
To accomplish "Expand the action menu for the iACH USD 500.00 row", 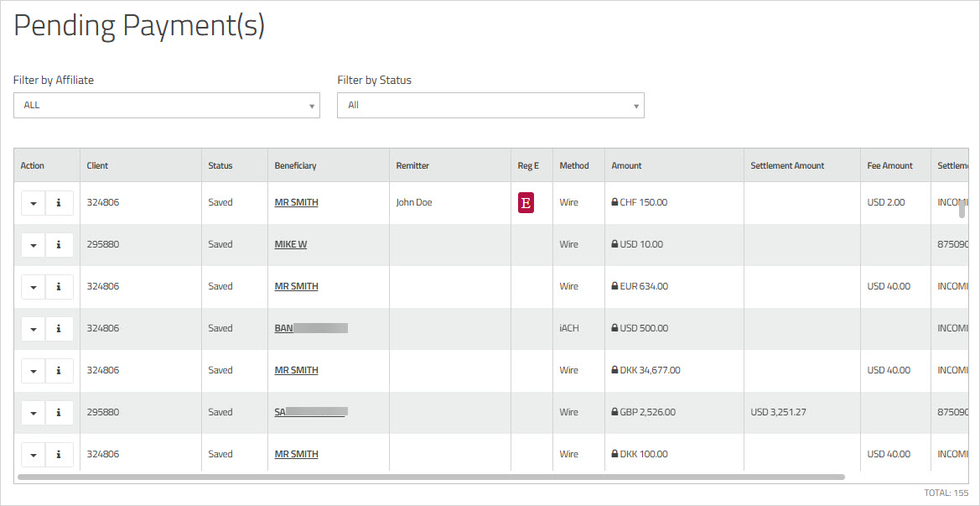I will point(34,328).
